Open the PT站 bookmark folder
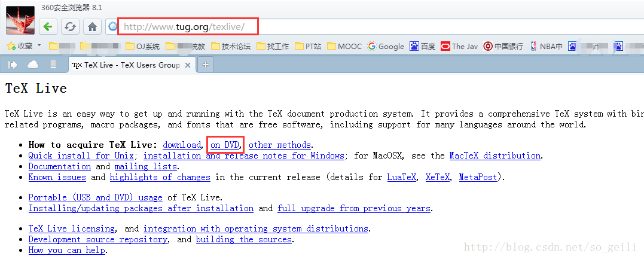 pyautogui.click(x=308, y=47)
